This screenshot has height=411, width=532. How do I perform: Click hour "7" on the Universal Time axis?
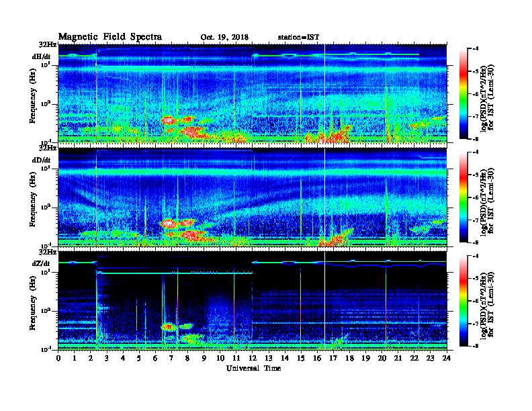pos(172,359)
